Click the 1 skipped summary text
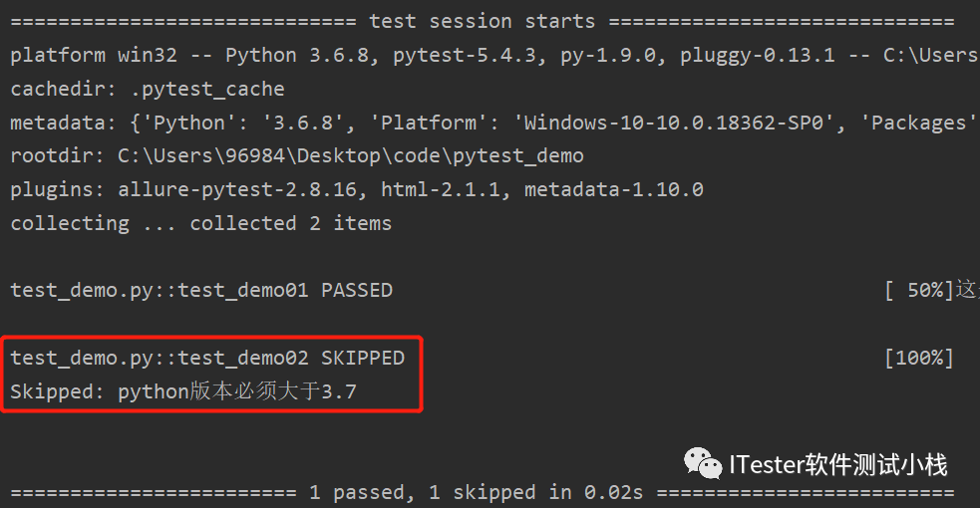980x508 pixels. [x=482, y=493]
